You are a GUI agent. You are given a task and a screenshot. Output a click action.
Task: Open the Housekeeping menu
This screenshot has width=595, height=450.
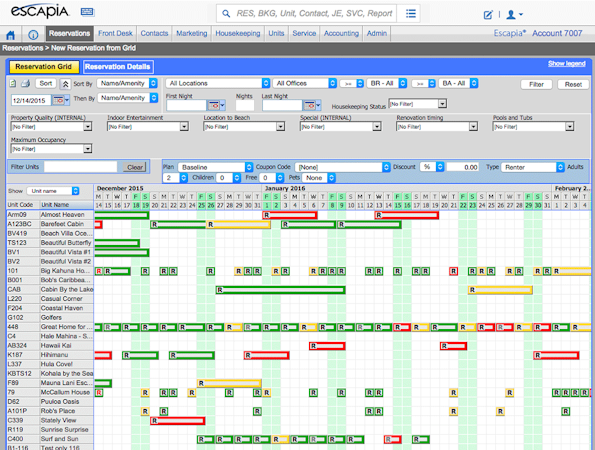point(238,33)
